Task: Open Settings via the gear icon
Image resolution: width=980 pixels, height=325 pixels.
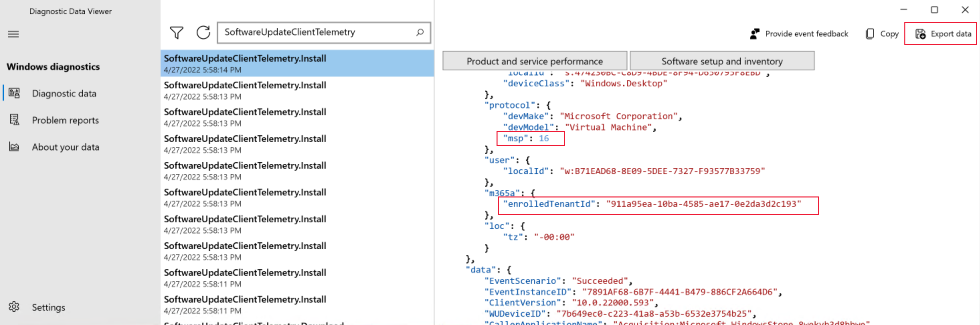Action: tap(14, 307)
